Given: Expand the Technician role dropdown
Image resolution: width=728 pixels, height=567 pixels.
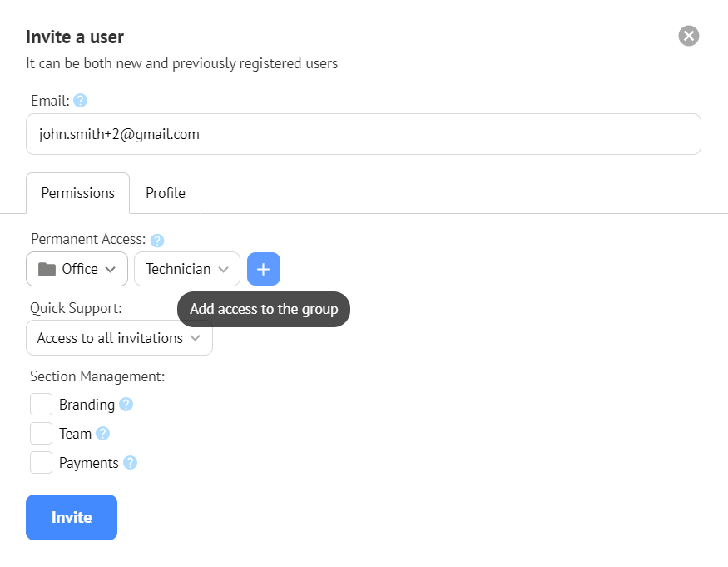Looking at the screenshot, I should tap(187, 269).
